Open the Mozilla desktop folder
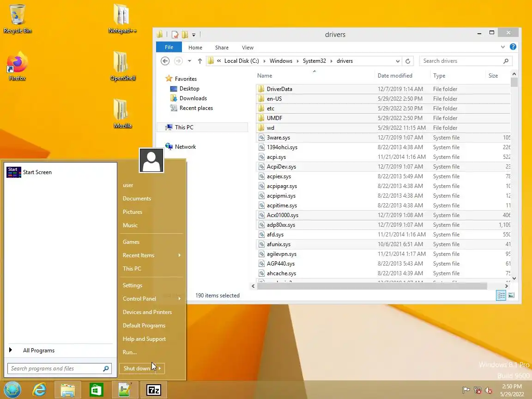Viewport: 532px width, 399px height. tap(122, 114)
